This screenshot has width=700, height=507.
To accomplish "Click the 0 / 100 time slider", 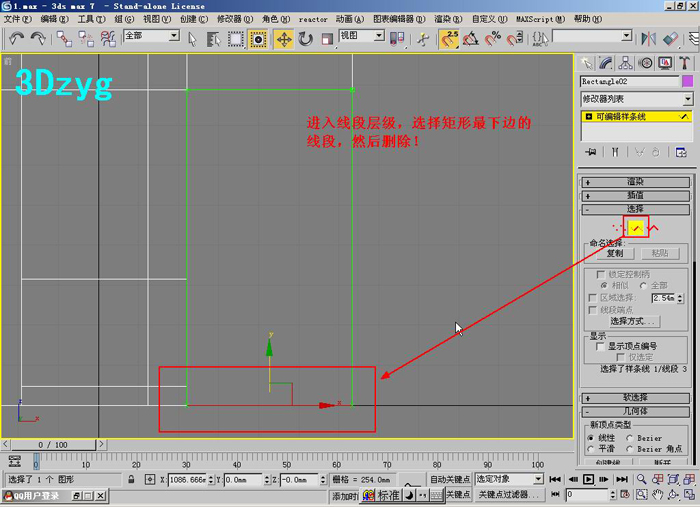I will (53, 445).
